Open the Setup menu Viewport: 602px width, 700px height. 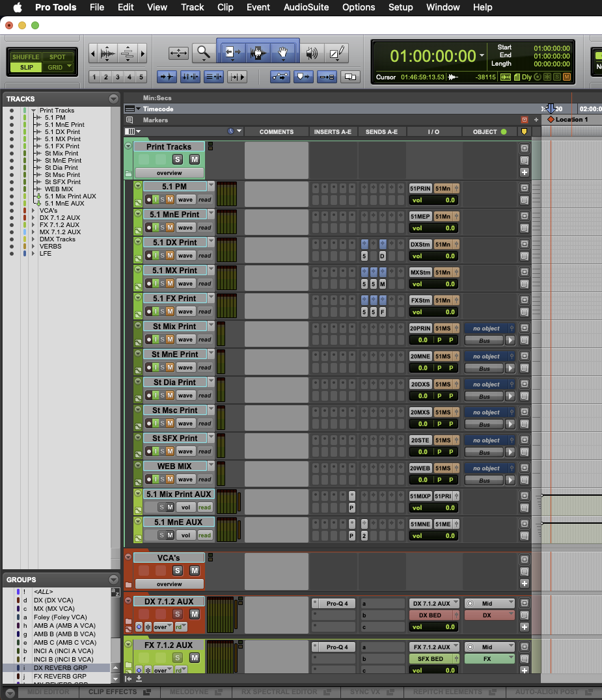click(x=400, y=7)
